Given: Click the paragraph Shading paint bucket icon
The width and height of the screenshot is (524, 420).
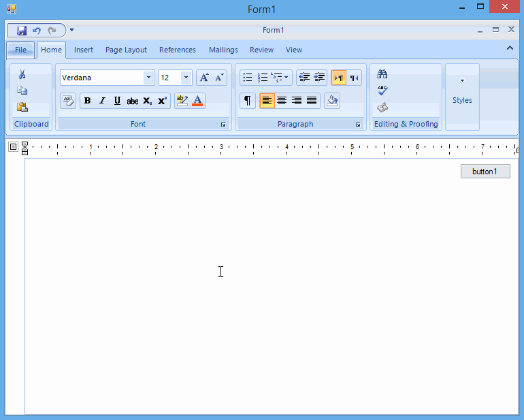Looking at the screenshot, I should (332, 101).
